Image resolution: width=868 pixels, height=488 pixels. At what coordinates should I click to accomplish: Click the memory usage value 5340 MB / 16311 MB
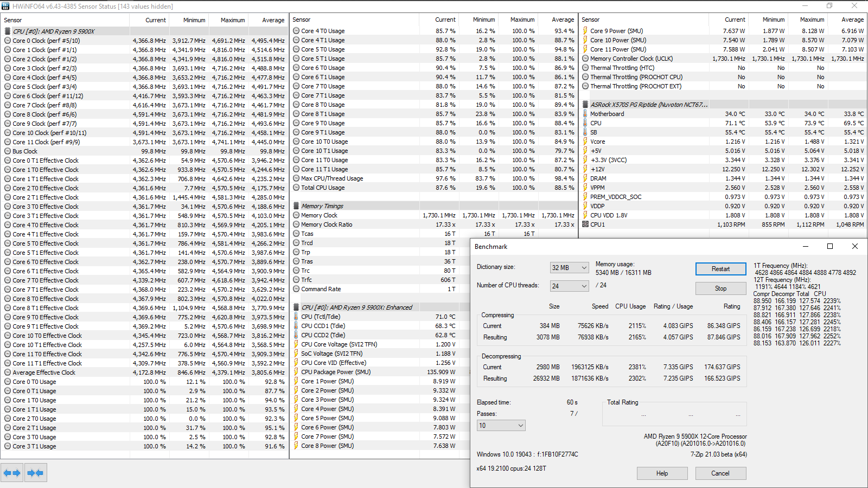click(623, 273)
